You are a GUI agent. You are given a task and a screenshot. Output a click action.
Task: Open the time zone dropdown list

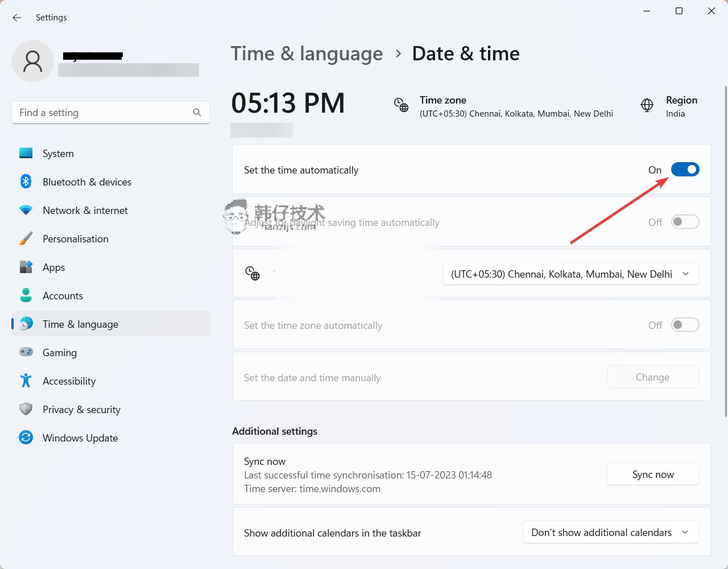(570, 274)
